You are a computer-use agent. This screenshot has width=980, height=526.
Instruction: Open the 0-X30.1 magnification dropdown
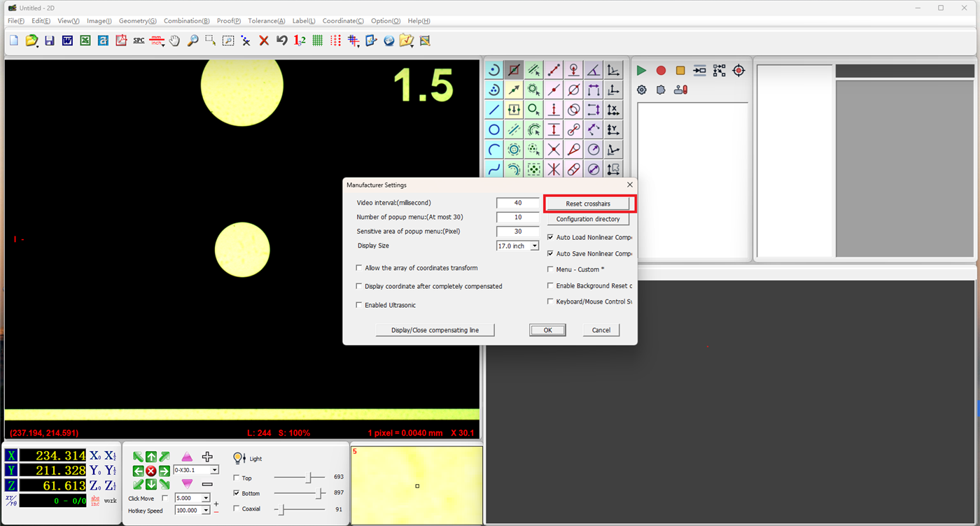point(214,470)
